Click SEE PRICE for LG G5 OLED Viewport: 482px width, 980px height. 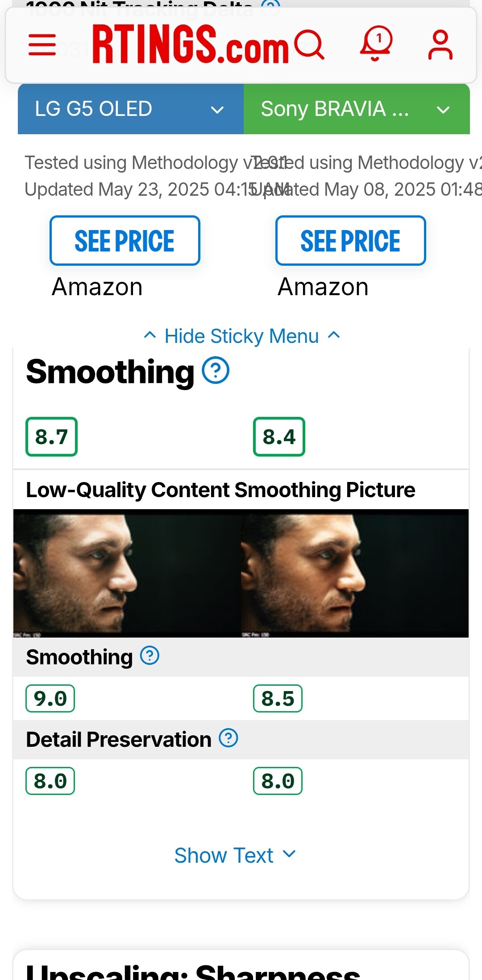[x=125, y=241]
